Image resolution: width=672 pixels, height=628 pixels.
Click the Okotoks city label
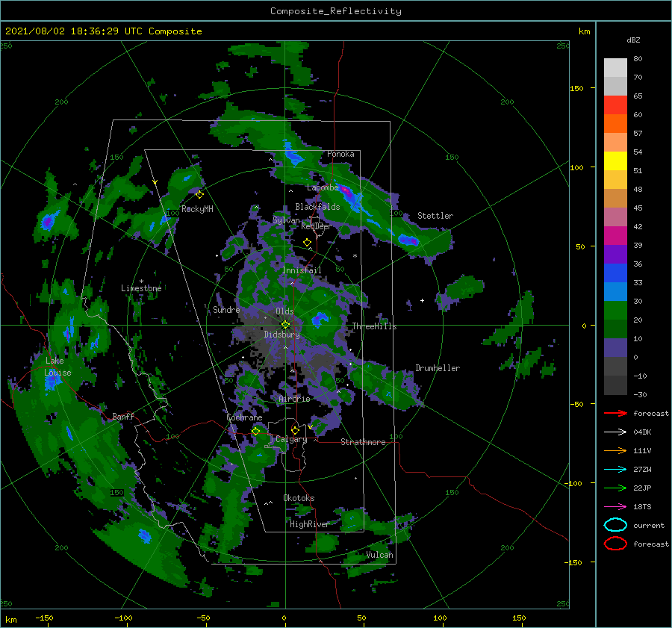pyautogui.click(x=299, y=498)
